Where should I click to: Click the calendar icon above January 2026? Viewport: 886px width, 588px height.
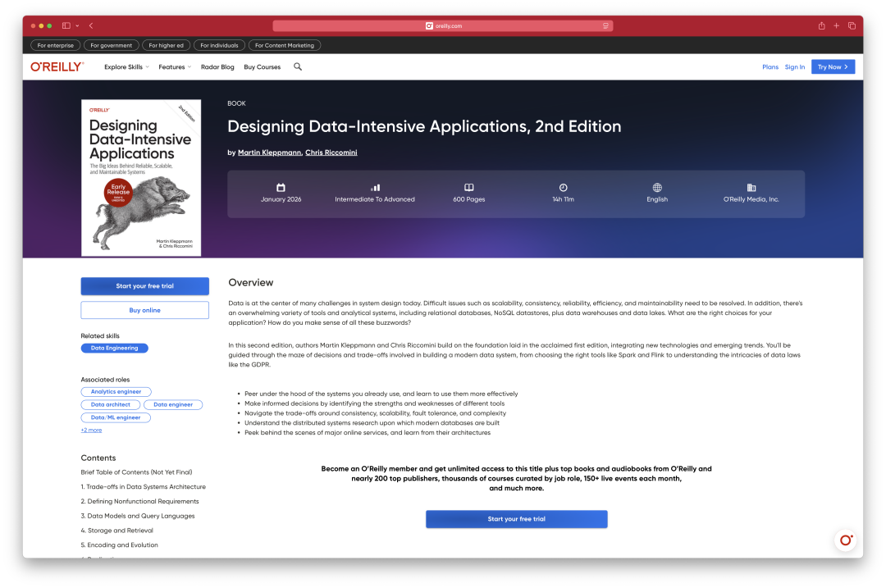pyautogui.click(x=281, y=188)
